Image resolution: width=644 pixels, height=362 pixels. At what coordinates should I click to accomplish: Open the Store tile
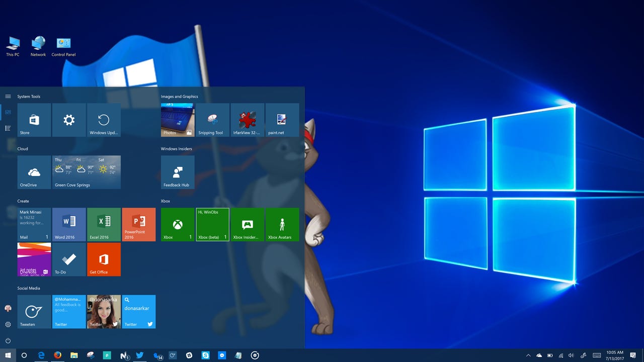tap(34, 120)
